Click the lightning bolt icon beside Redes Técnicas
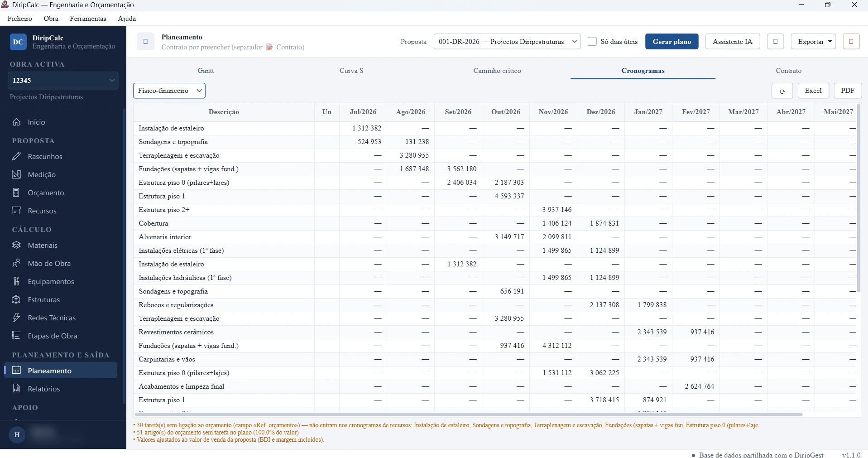868x458 pixels. point(16,318)
